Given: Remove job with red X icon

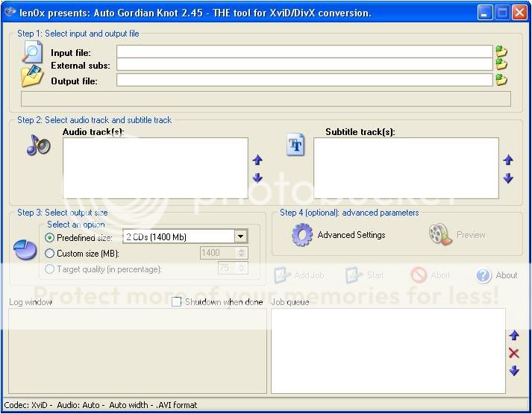Looking at the screenshot, I should 513,353.
